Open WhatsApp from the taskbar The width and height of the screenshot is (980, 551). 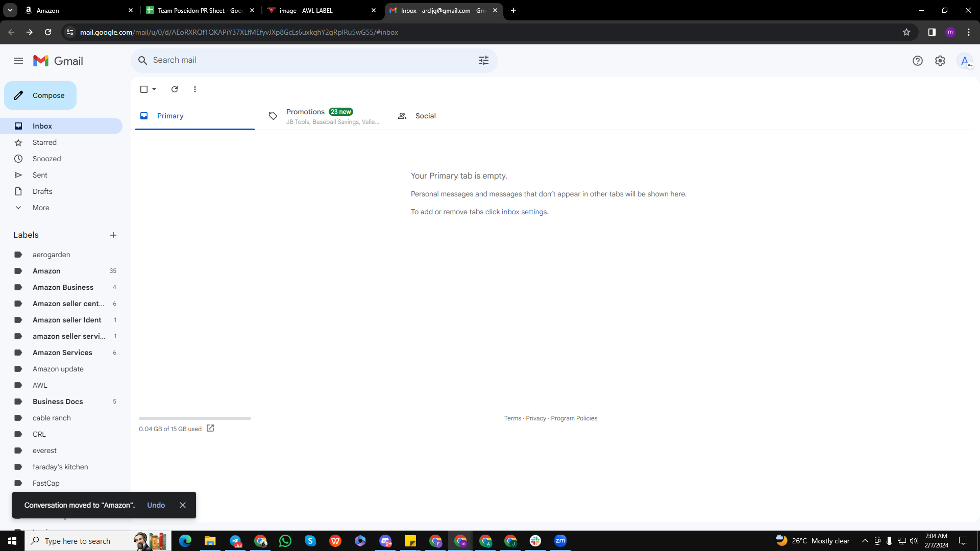(285, 541)
